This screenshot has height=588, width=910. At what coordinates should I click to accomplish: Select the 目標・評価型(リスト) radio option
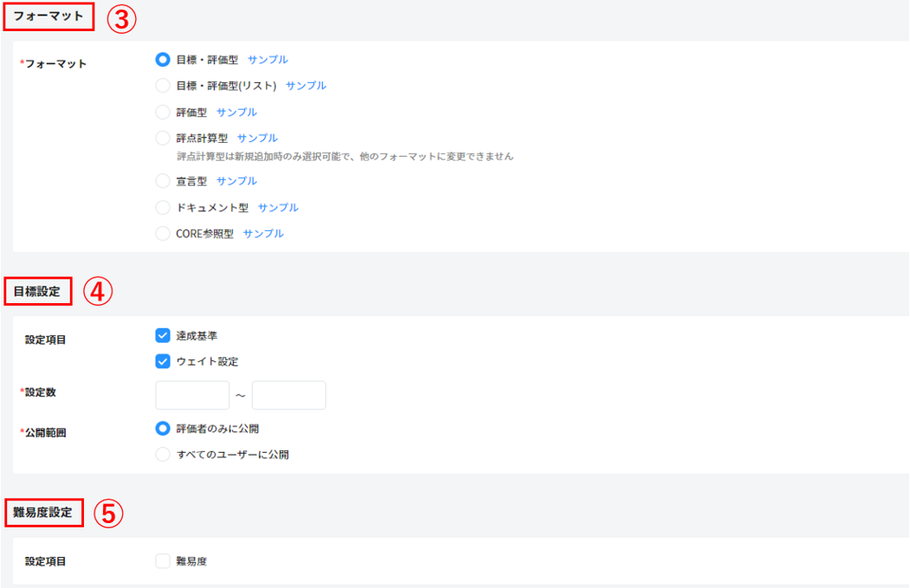(x=163, y=86)
